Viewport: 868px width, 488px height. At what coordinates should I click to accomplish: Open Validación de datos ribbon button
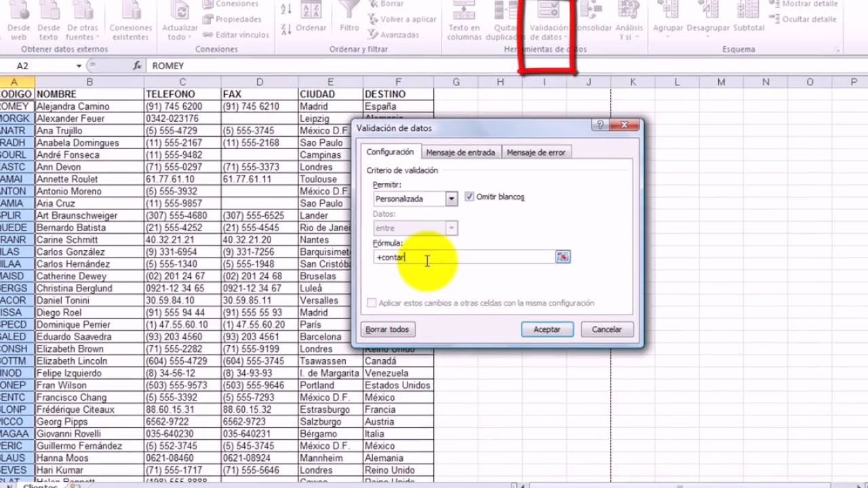tap(549, 20)
